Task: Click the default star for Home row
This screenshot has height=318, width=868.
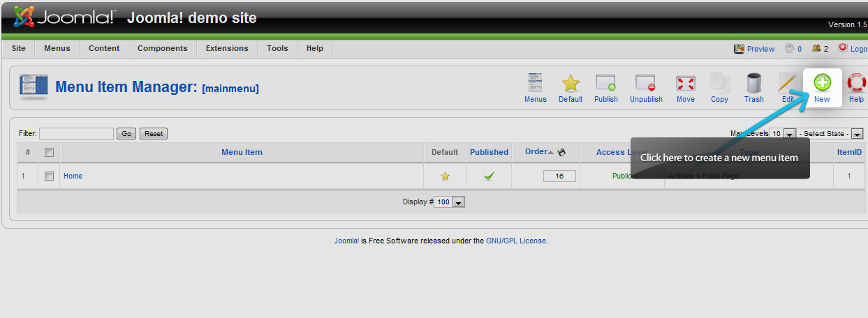Action: coord(445,176)
